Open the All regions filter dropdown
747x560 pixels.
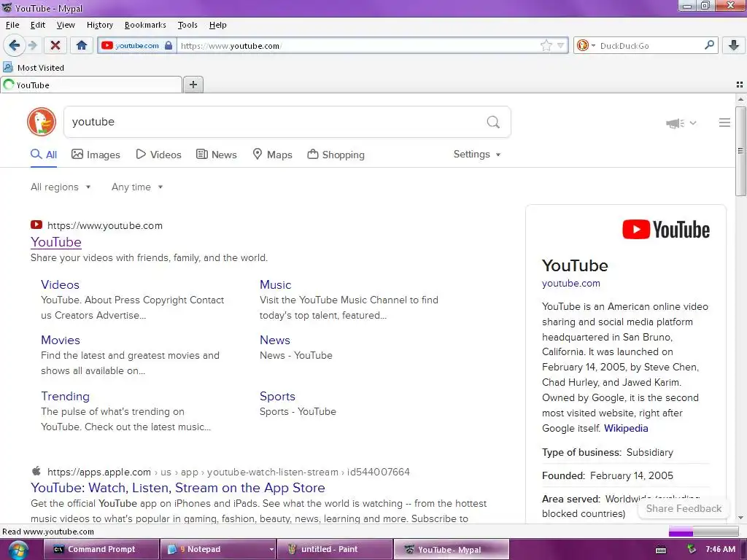(x=61, y=187)
